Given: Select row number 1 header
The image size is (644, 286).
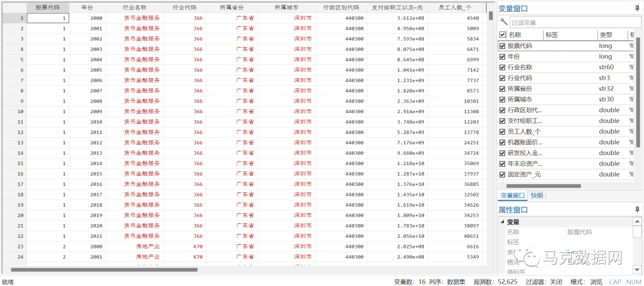Looking at the screenshot, I should pos(14,18).
